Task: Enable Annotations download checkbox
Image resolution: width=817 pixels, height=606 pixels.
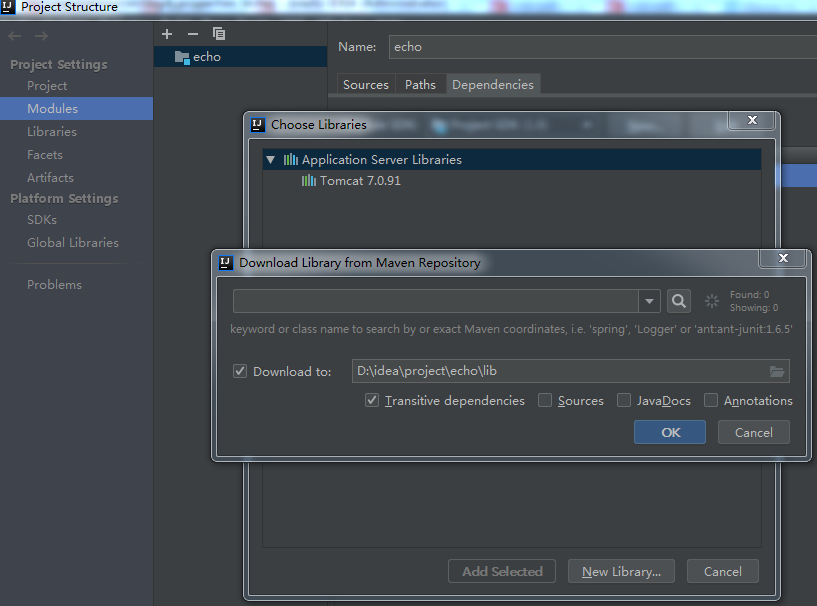Action: [x=711, y=401]
